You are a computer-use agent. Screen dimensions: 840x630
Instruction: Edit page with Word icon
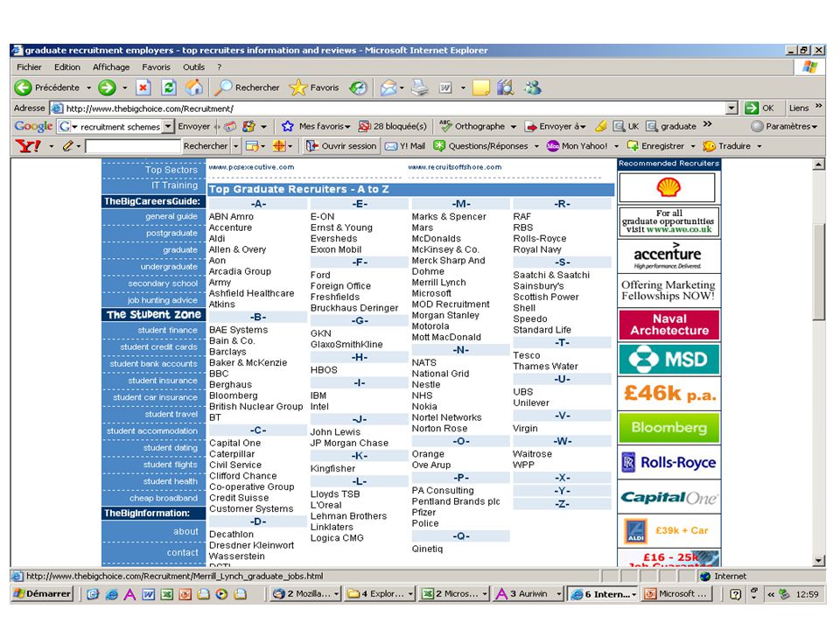point(445,87)
